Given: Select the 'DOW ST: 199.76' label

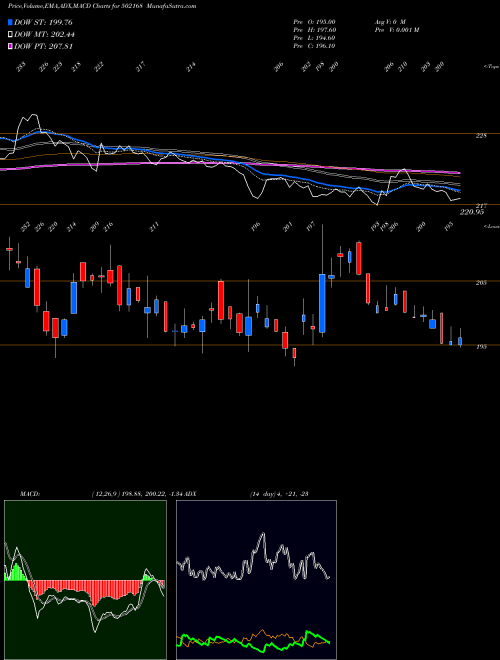Looking at the screenshot, I should click(x=43, y=22).
